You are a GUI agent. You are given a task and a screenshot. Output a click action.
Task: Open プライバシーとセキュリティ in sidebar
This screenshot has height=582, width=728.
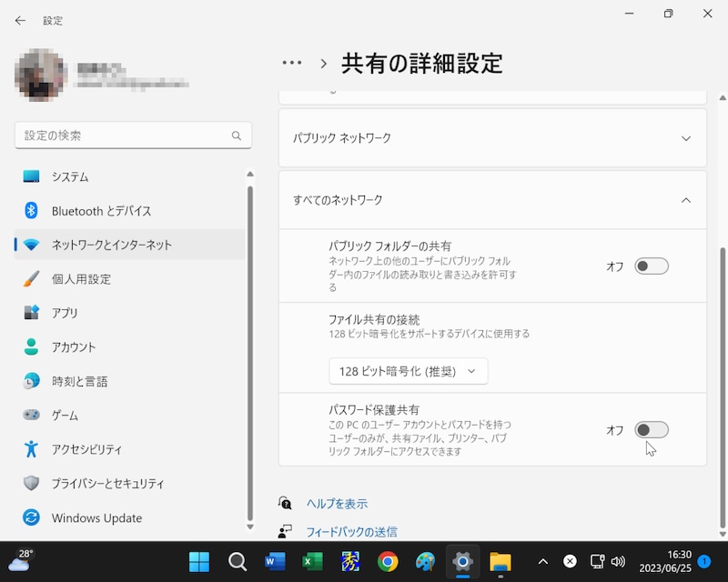point(107,484)
